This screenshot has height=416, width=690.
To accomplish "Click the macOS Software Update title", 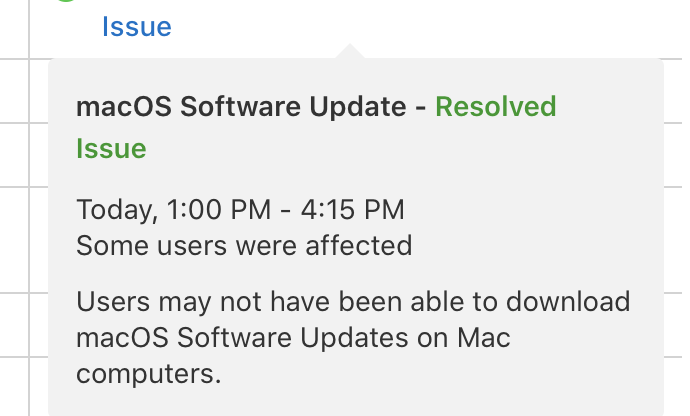I will pyautogui.click(x=243, y=106).
